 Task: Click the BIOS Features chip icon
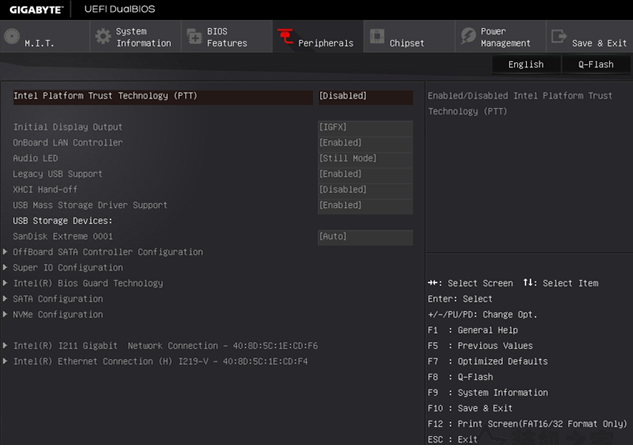pyautogui.click(x=193, y=37)
